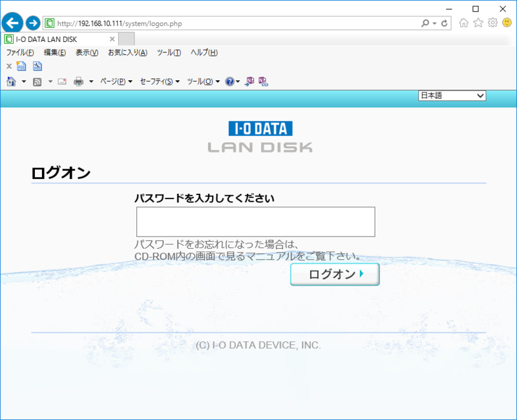Click the password input field

pyautogui.click(x=256, y=222)
